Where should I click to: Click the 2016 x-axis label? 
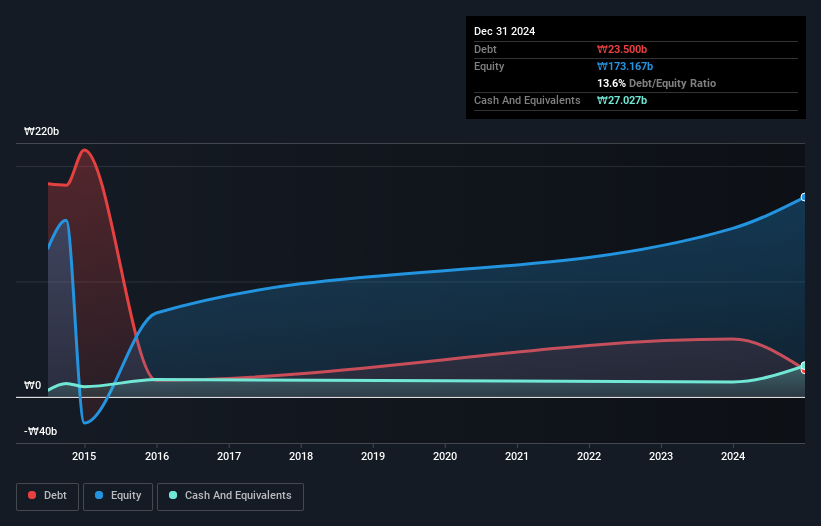(x=157, y=456)
